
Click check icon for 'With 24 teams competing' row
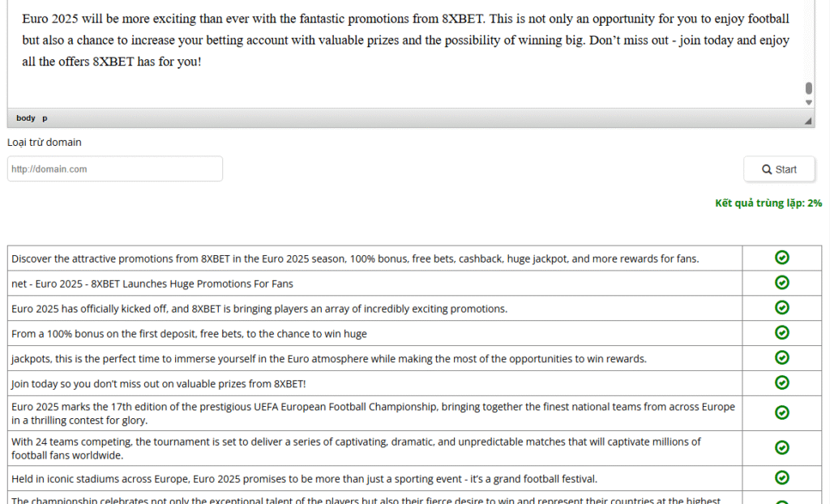[x=781, y=447]
